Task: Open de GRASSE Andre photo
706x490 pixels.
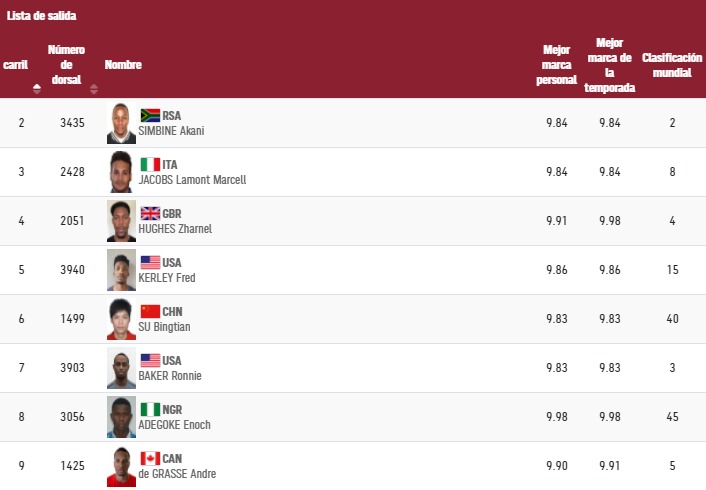Action: point(121,466)
